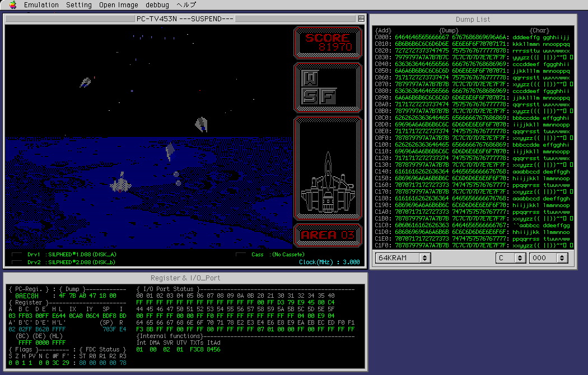Open the Setting menu
The width and height of the screenshot is (588, 375).
coord(79,5)
